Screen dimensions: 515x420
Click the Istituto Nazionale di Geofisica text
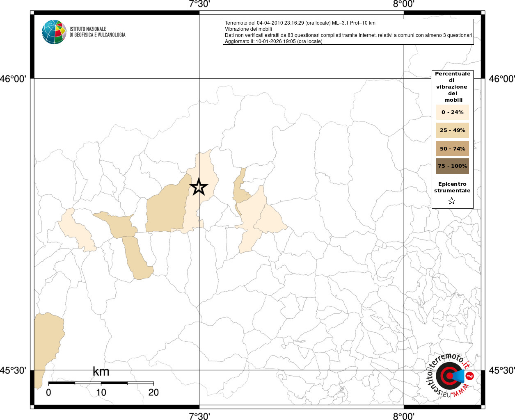click(97, 32)
